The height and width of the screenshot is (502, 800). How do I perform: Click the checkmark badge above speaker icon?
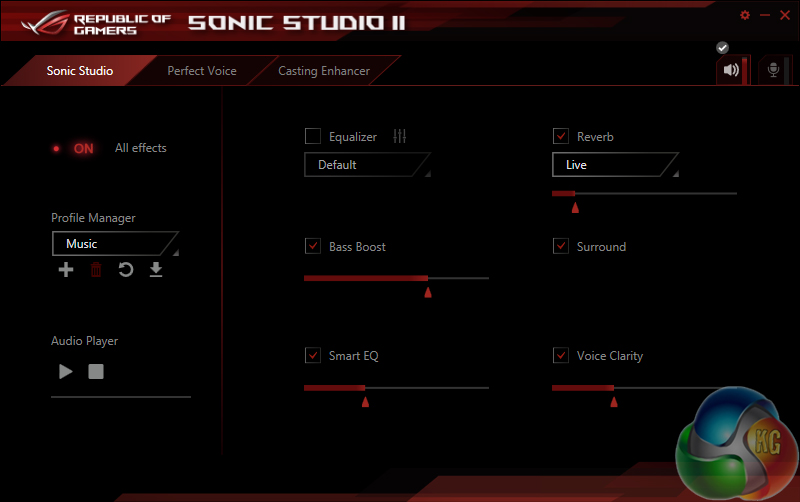click(722, 47)
